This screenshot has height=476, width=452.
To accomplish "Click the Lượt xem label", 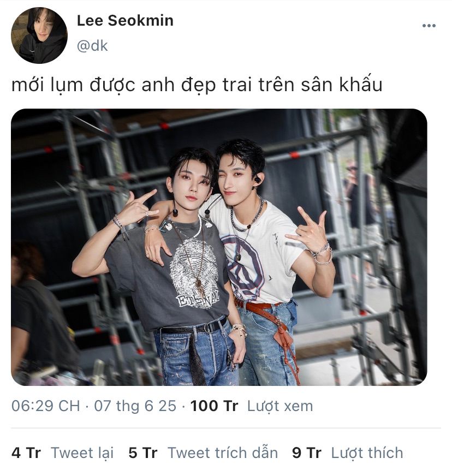I will click(x=280, y=406).
